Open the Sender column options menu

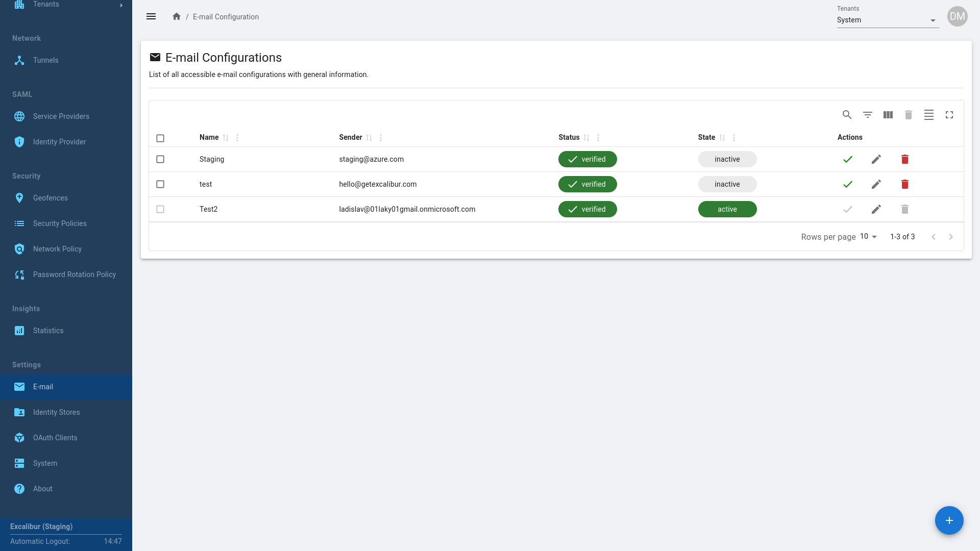(381, 138)
